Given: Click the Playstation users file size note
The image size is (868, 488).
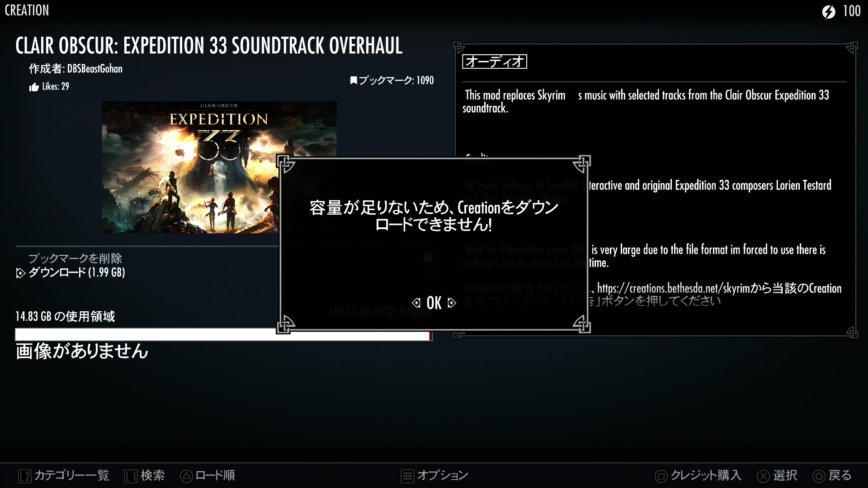Looking at the screenshot, I should click(644, 256).
